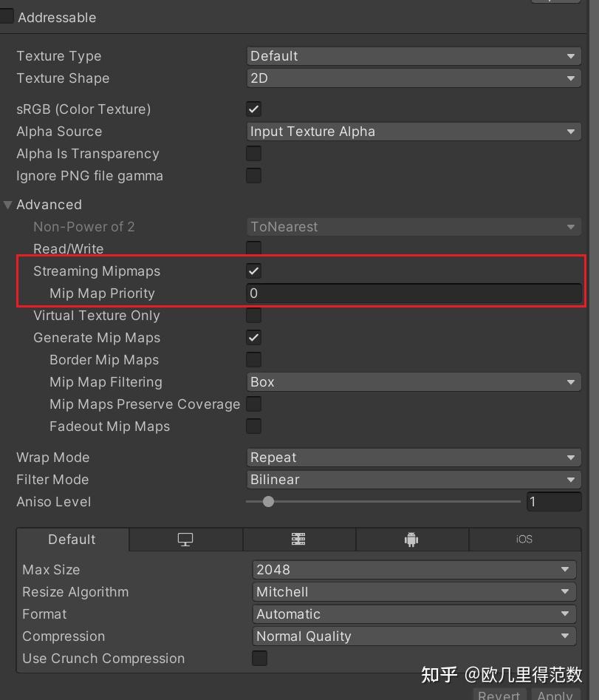The width and height of the screenshot is (599, 700).
Task: Click the Revert button
Action: coord(499,695)
